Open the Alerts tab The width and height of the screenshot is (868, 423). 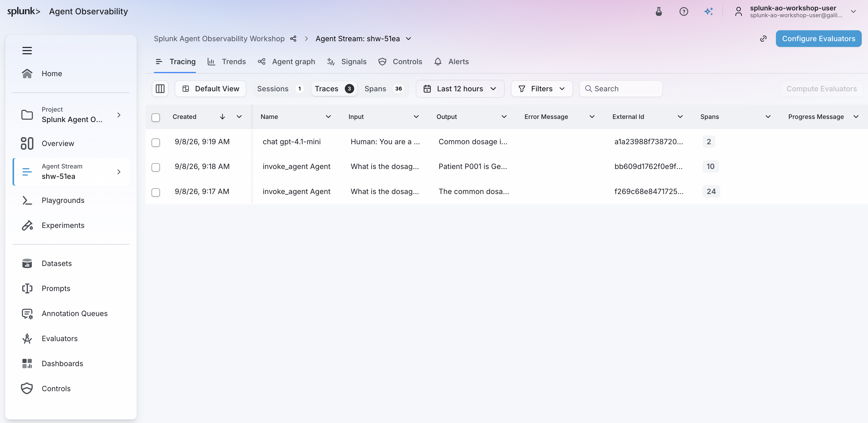point(451,62)
